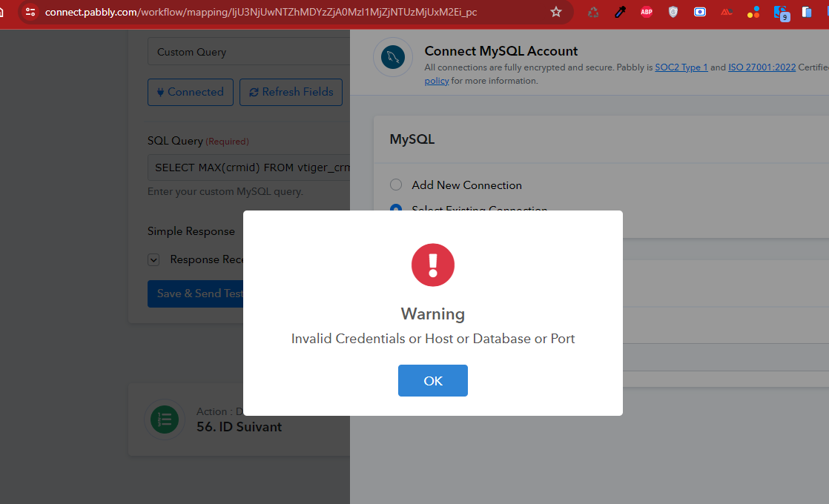Bookmark this page with the star icon
829x504 pixels.
[x=555, y=12]
